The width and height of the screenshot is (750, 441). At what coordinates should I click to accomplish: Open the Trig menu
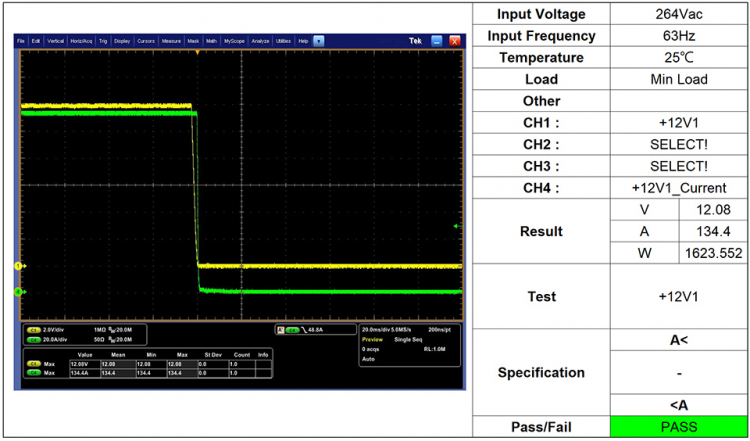(101, 41)
